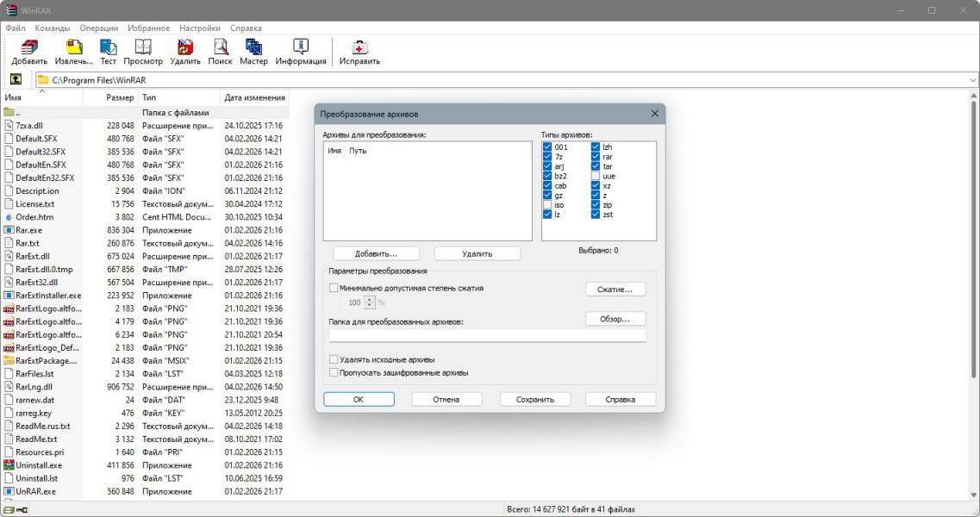Launch the Мастер (Wizard) toolbar icon
Image resolution: width=980 pixels, height=517 pixels.
[x=253, y=47]
